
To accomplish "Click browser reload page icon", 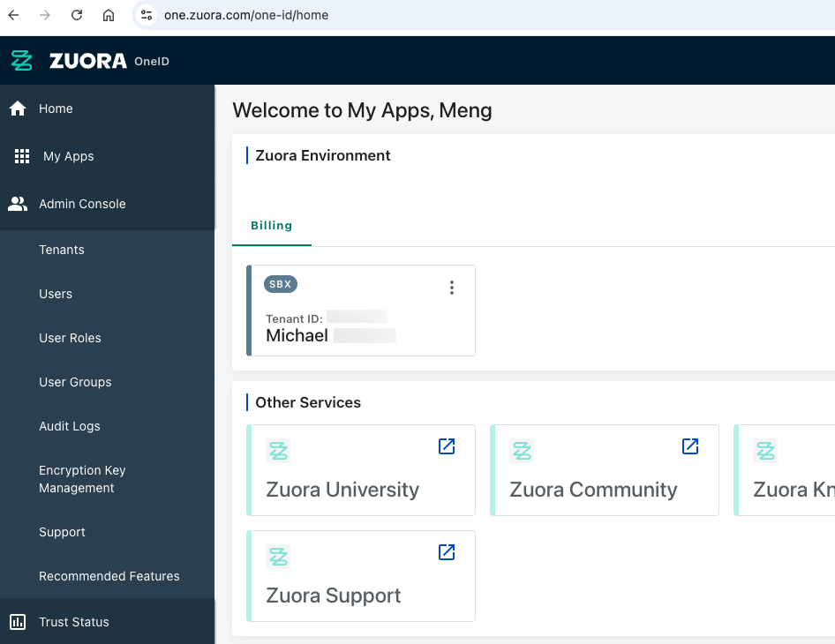I will (77, 15).
